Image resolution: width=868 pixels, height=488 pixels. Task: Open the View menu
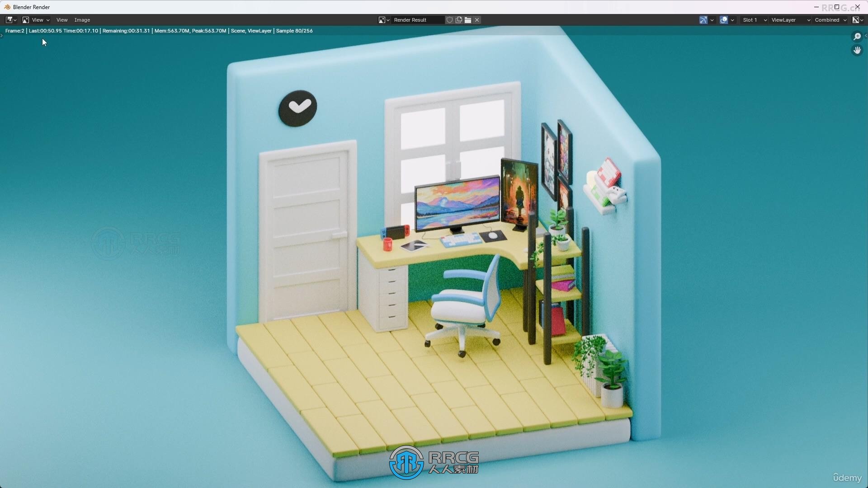(61, 20)
